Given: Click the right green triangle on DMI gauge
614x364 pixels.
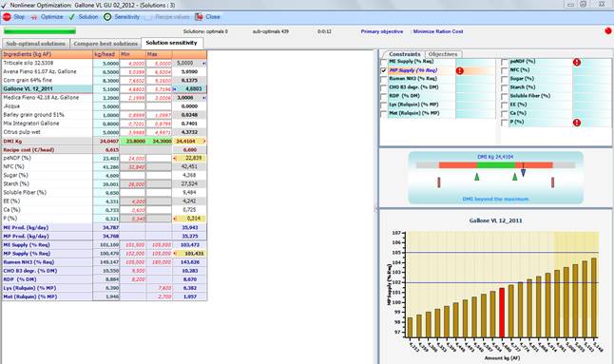Looking at the screenshot, I should [x=515, y=177].
